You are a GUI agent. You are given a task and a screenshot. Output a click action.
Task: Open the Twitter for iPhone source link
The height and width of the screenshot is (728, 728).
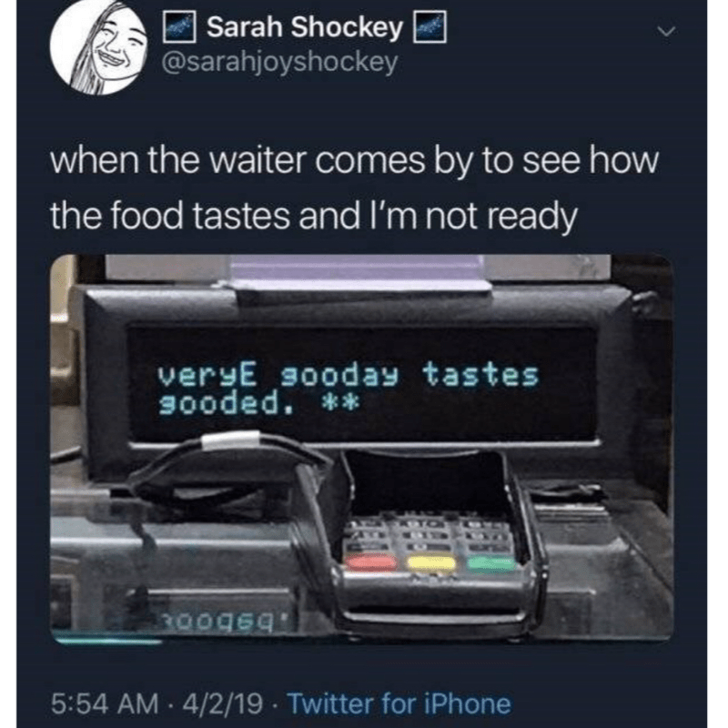point(399,703)
